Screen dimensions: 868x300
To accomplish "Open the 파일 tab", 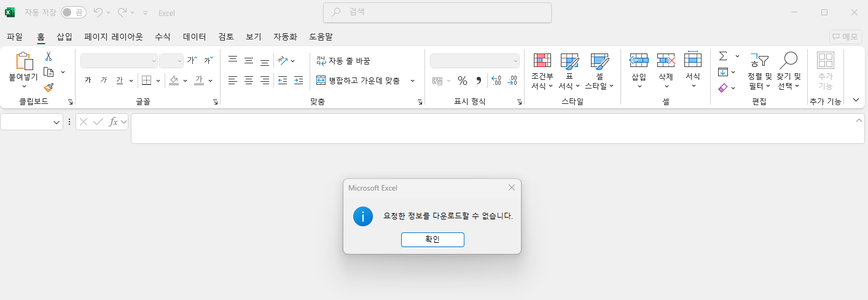I will 15,37.
